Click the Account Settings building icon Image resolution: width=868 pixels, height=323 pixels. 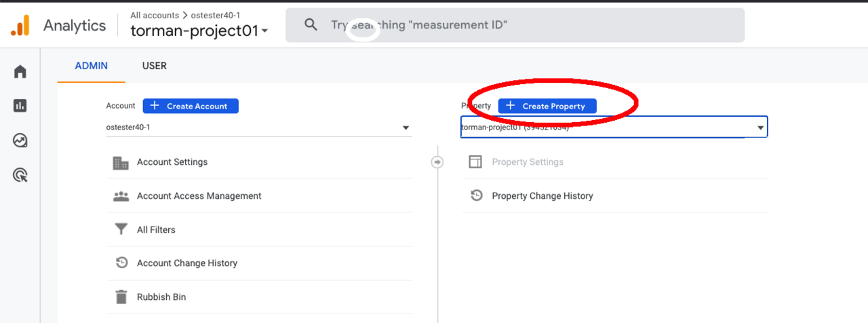point(121,163)
